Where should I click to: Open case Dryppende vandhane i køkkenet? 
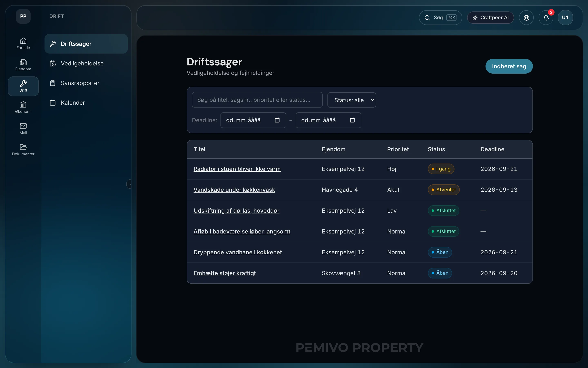[238, 252]
